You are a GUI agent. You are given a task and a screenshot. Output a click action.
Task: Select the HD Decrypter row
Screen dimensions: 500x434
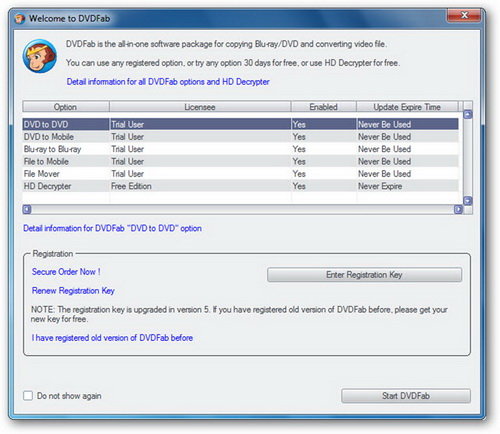(x=240, y=186)
